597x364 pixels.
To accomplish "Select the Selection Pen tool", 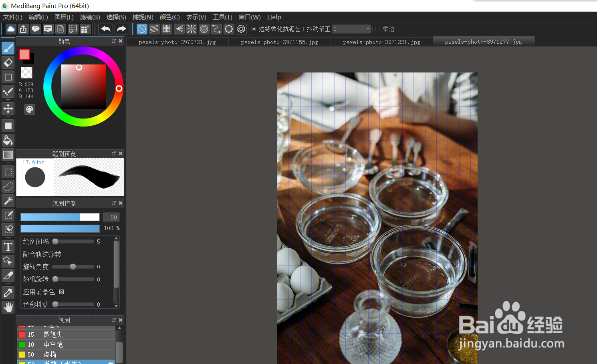I will coord(8,215).
